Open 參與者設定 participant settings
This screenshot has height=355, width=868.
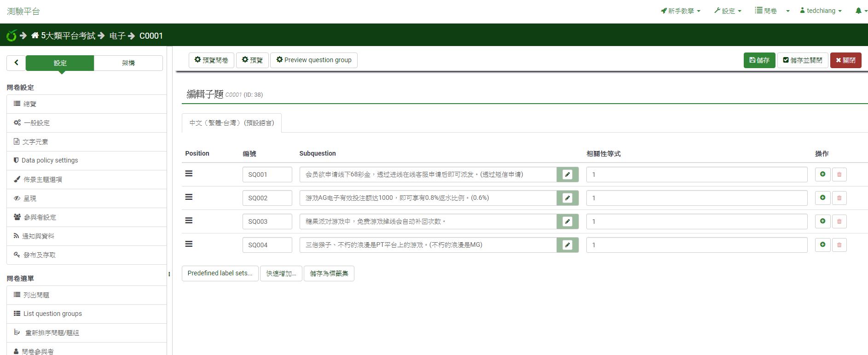click(87, 217)
